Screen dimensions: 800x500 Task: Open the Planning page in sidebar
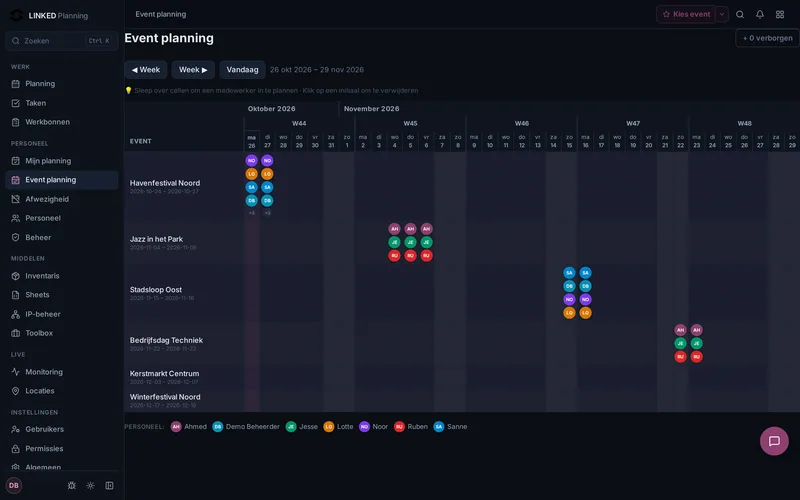click(x=61, y=84)
